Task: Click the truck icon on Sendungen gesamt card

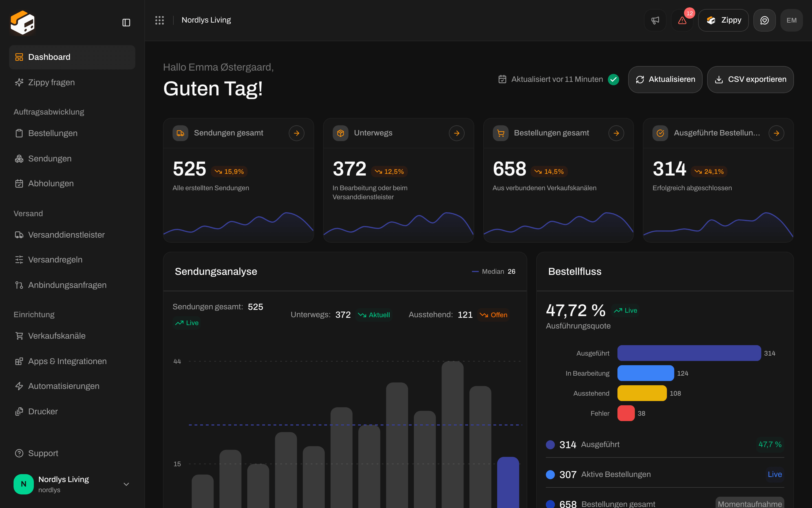Action: point(180,133)
